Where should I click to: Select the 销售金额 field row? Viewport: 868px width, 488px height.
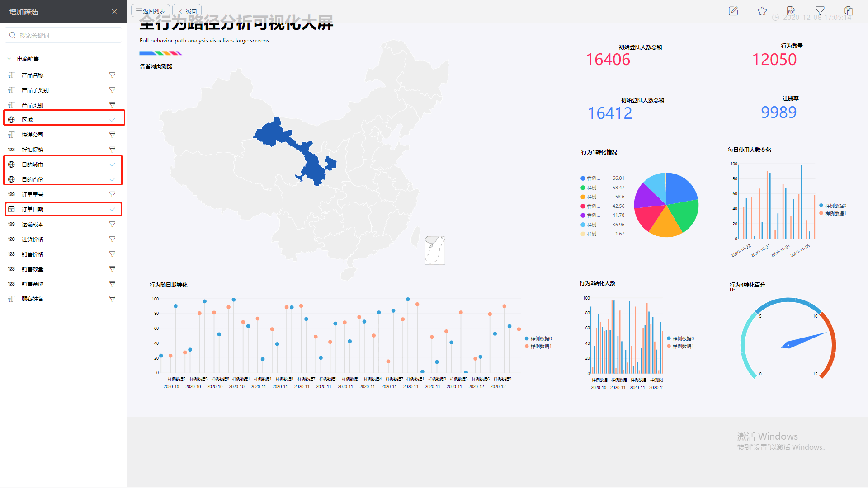tap(63, 284)
